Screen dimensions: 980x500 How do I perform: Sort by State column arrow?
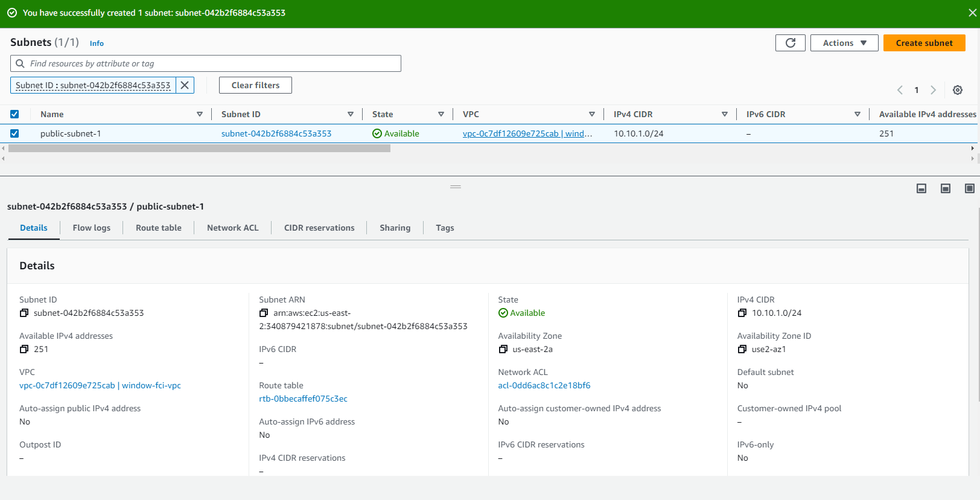pyautogui.click(x=441, y=114)
